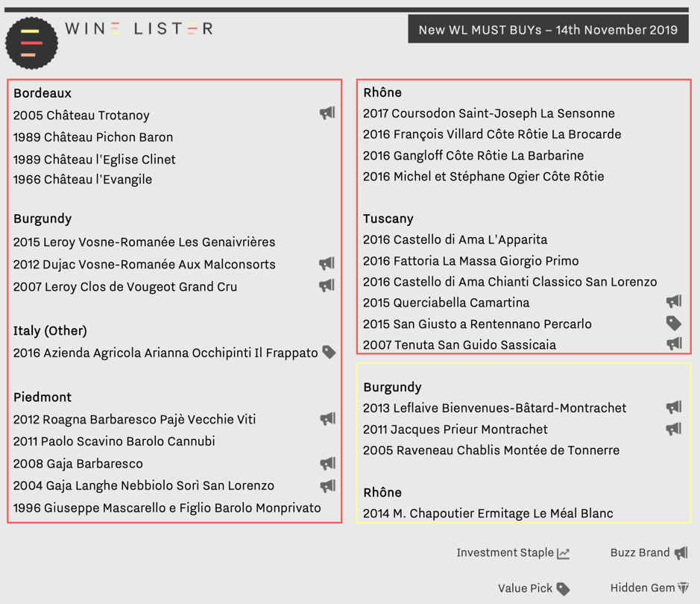The height and width of the screenshot is (604, 700).
Task: Select 1996 Giuseppe Mascarello Barolo Monprivato
Action: (167, 508)
